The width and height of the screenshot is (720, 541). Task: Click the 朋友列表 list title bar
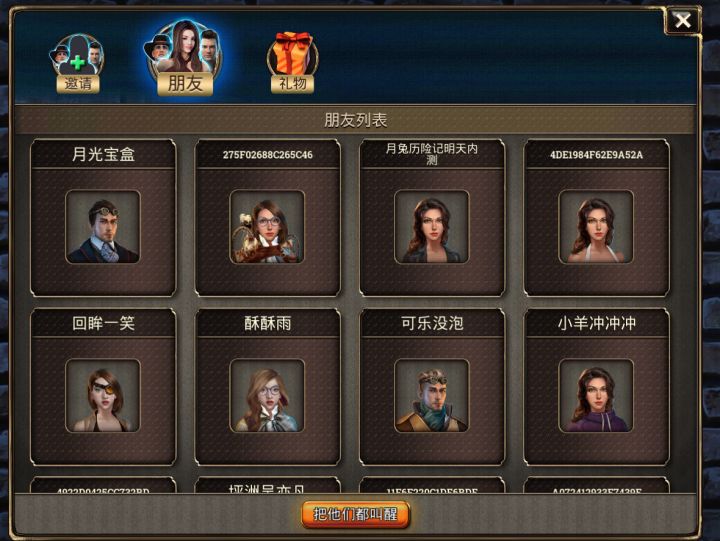pos(355,120)
